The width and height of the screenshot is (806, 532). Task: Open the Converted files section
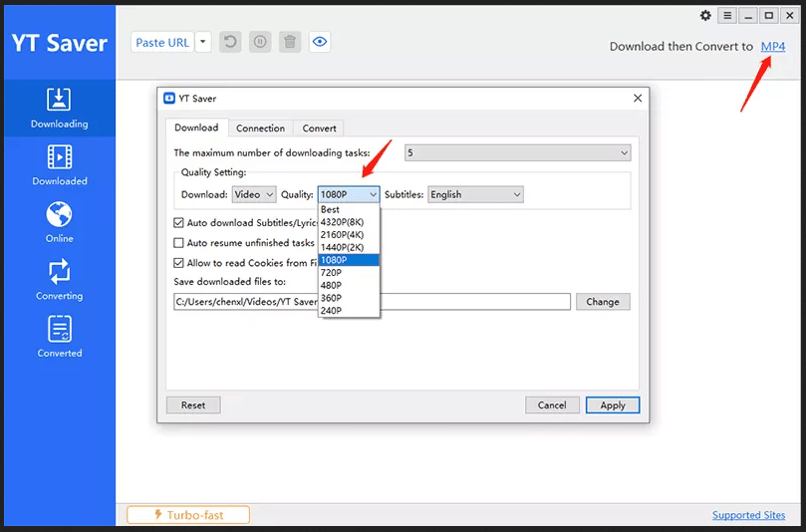59,336
